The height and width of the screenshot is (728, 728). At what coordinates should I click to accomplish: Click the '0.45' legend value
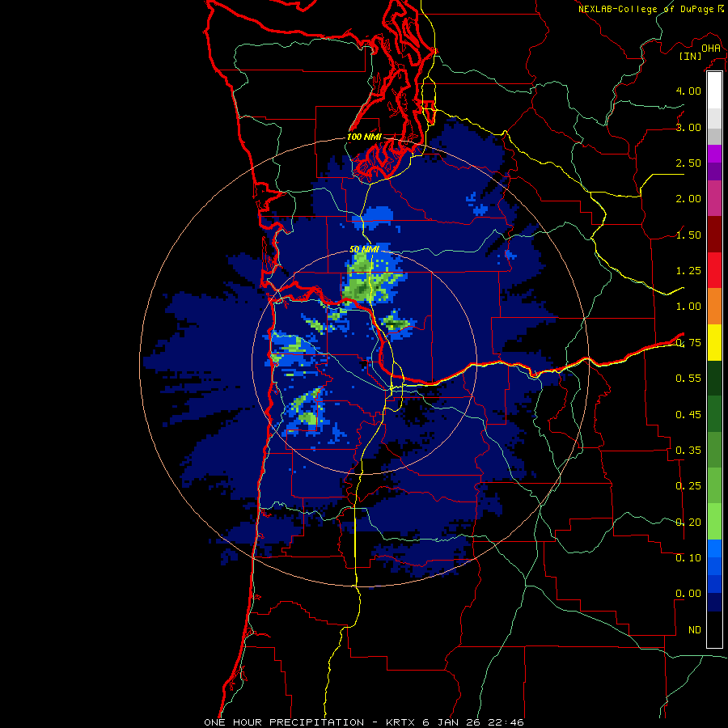point(688,415)
